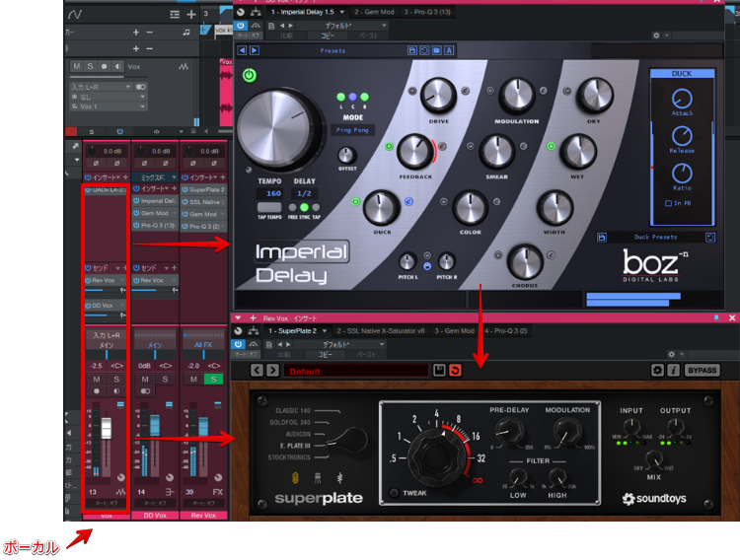The width and height of the screenshot is (740, 560).
Task: Toggle the green FEEDBACK enable light
Action: point(389,146)
